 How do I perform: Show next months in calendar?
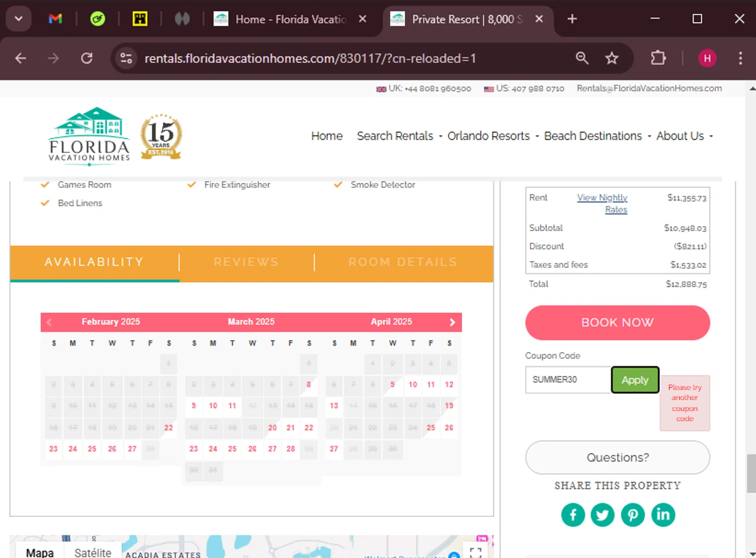pyautogui.click(x=452, y=322)
